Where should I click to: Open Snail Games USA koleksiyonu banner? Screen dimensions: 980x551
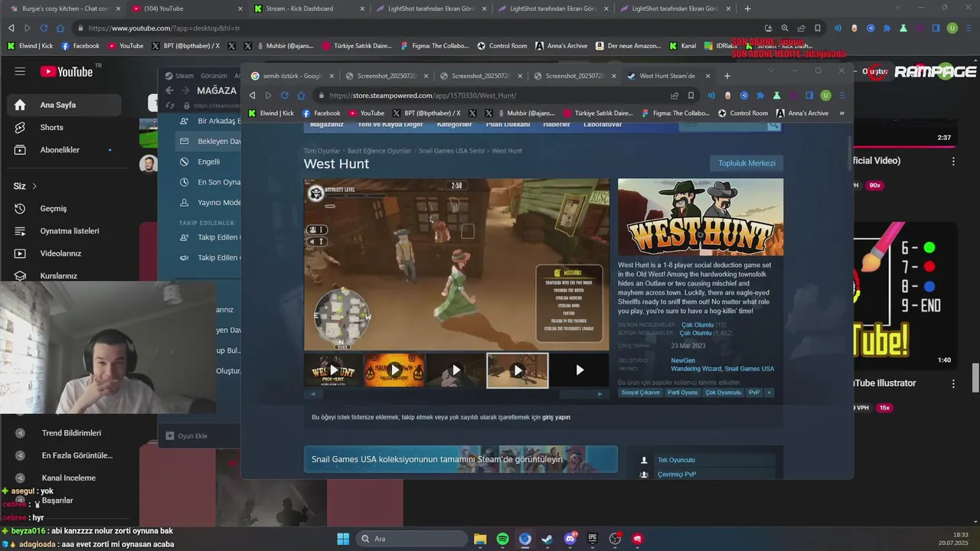(461, 459)
